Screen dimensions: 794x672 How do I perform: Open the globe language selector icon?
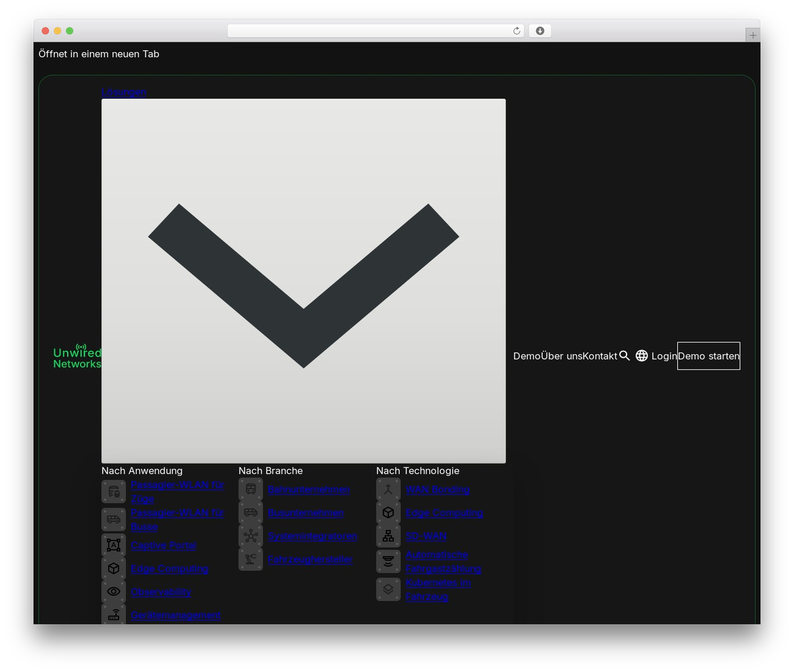[x=642, y=356]
